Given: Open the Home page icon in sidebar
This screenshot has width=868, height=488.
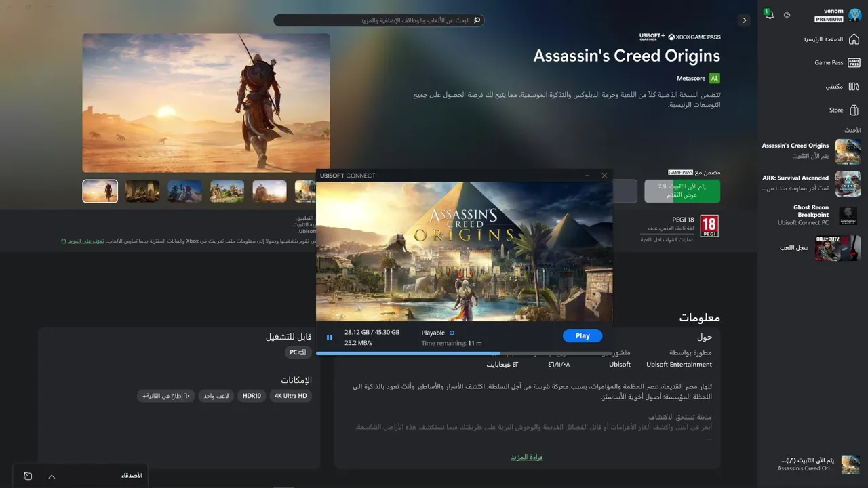Looking at the screenshot, I should click(854, 39).
